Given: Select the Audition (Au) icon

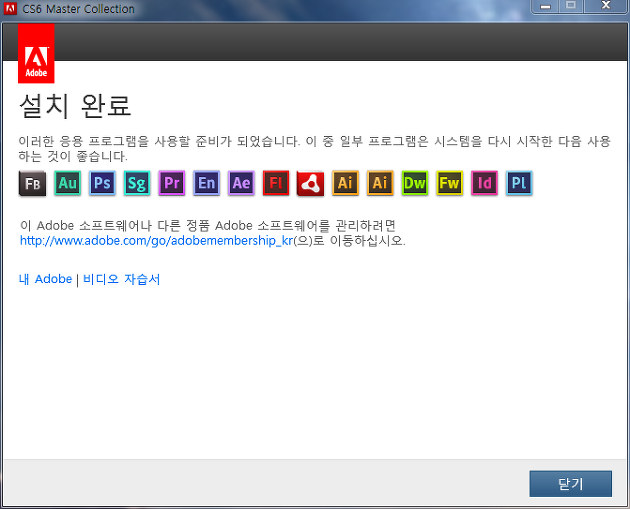Looking at the screenshot, I should (68, 183).
